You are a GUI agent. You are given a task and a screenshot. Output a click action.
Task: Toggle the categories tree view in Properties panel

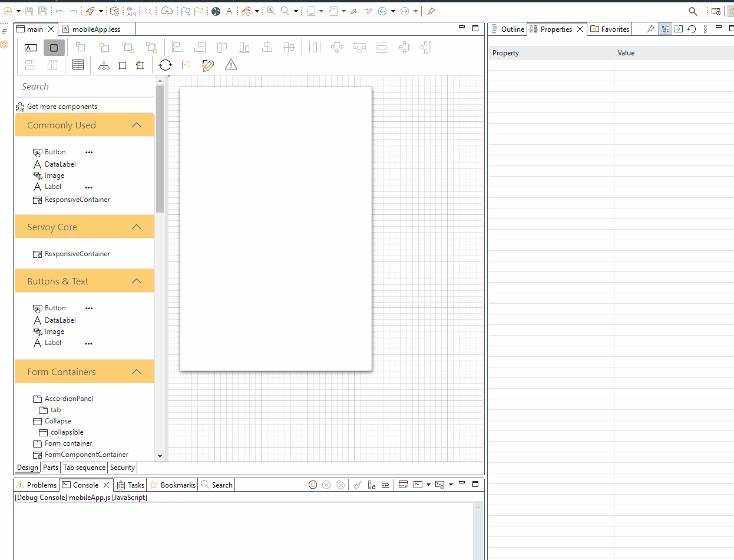coord(664,29)
